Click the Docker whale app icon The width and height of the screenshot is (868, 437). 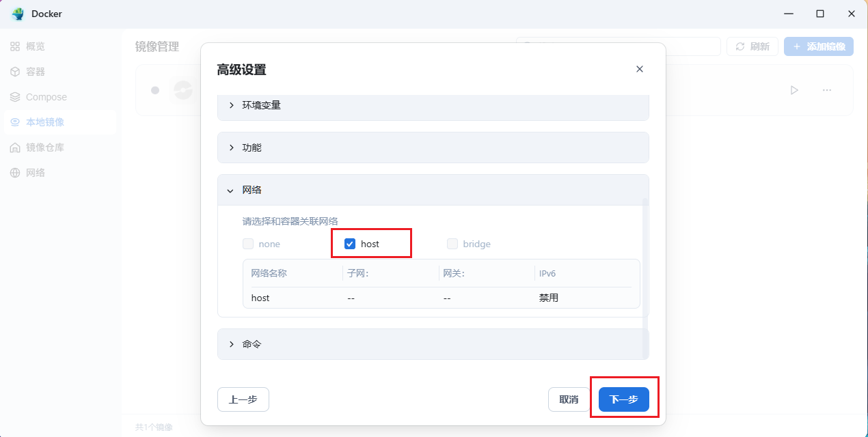pyautogui.click(x=18, y=14)
